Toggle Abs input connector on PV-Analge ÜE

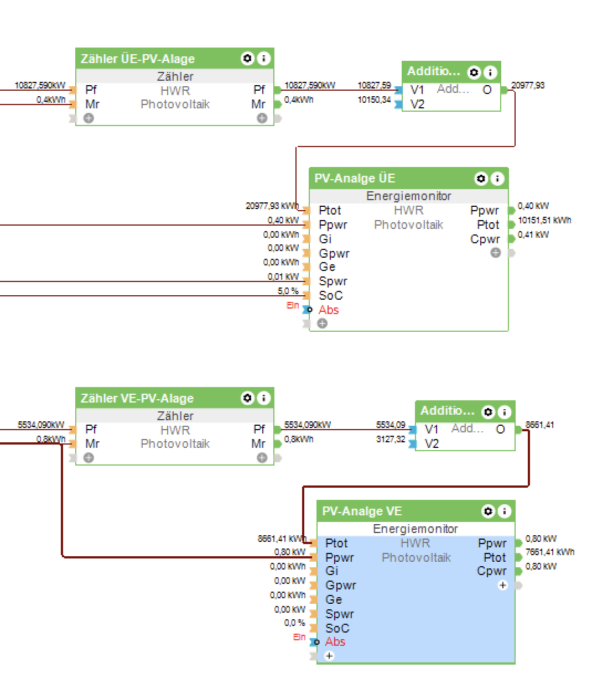(x=306, y=310)
